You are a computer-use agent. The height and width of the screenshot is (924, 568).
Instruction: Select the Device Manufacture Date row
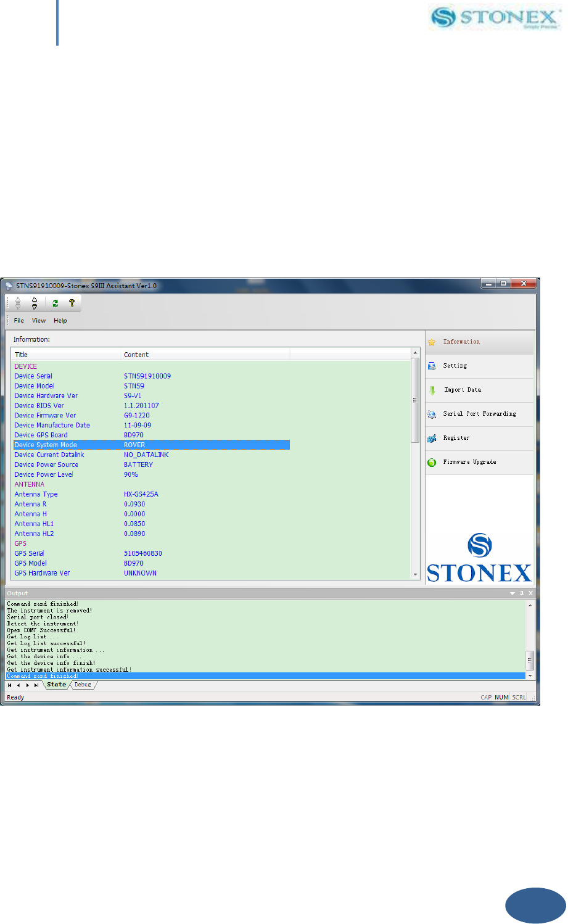point(150,426)
